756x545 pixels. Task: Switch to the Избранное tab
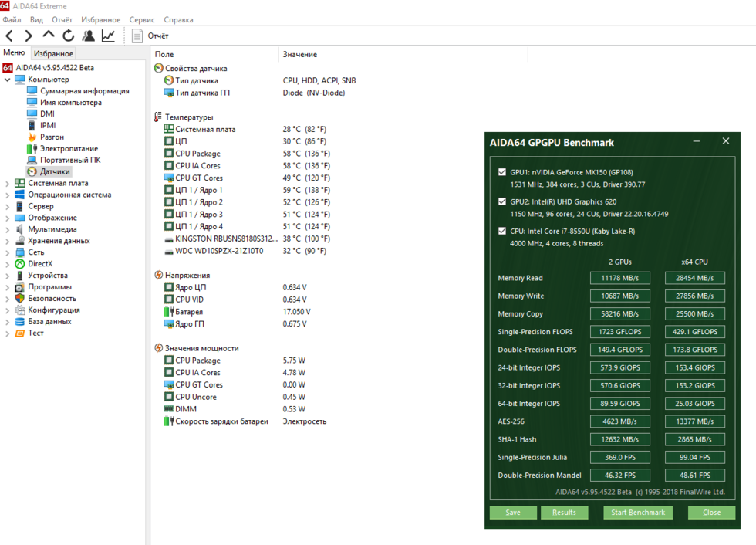tap(53, 53)
